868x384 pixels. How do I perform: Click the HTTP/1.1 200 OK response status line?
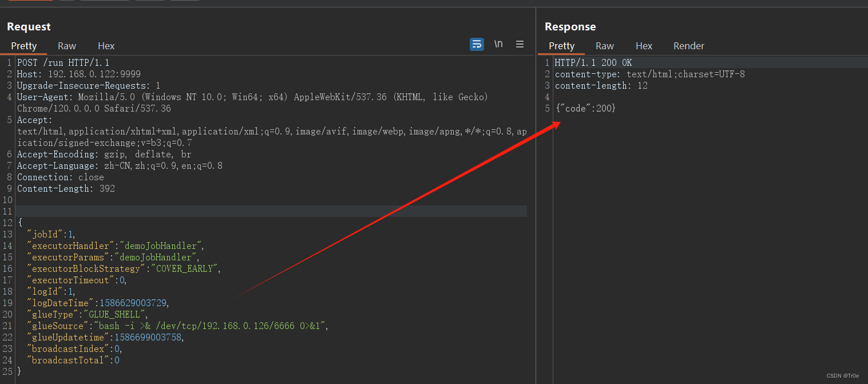(x=593, y=63)
